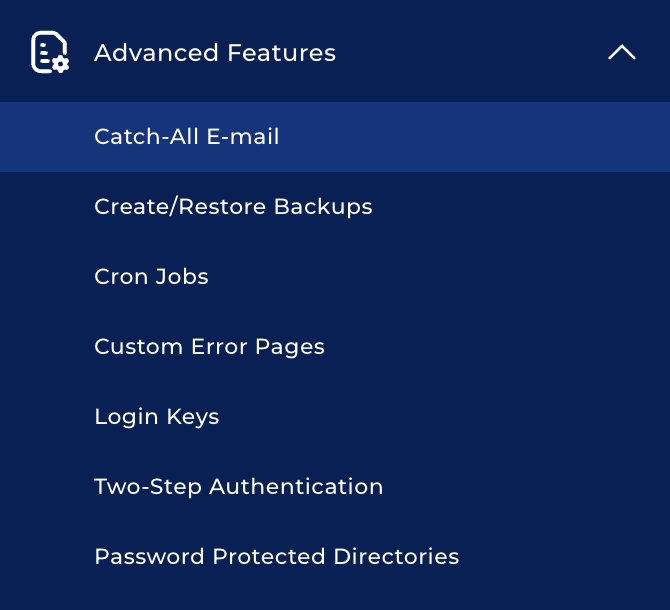
Task: Open the Login Keys settings
Action: coord(156,416)
